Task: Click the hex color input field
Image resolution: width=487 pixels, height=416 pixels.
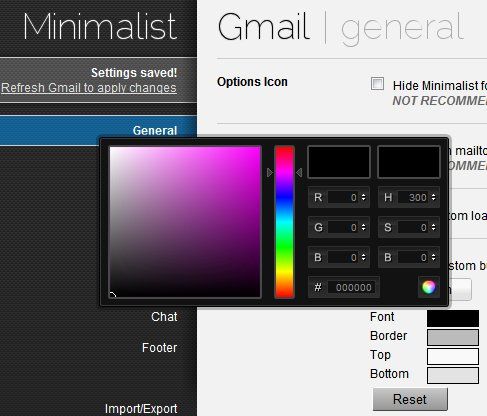Action: [354, 287]
